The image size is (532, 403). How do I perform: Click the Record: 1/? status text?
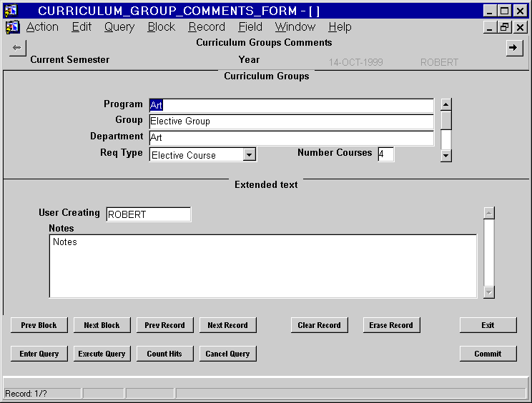point(26,394)
